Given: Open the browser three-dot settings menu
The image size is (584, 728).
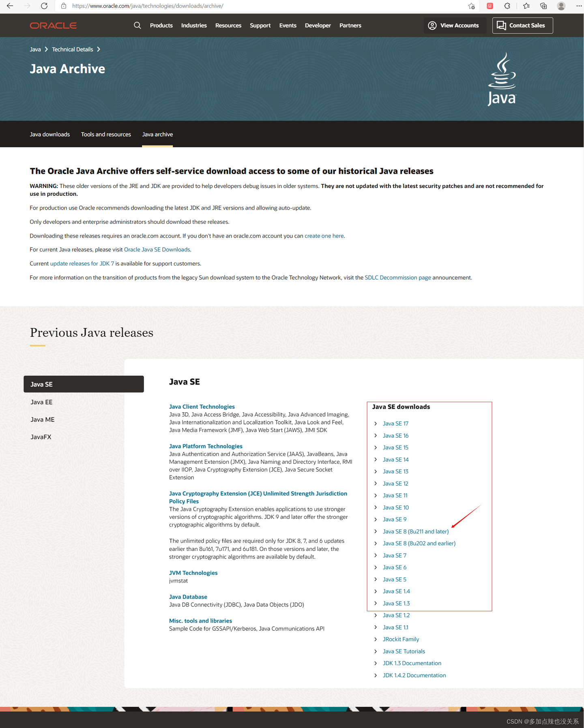Looking at the screenshot, I should click(x=579, y=6).
